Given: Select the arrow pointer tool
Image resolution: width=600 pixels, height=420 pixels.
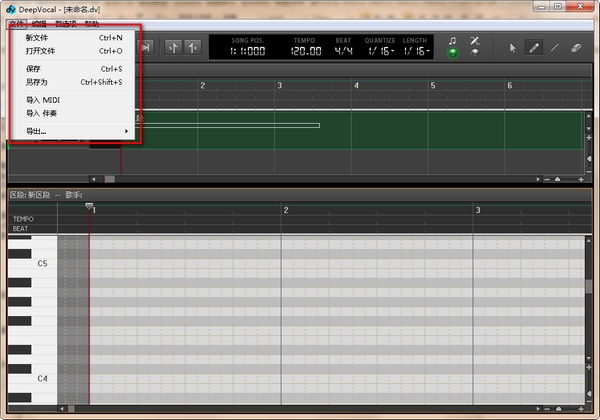Looking at the screenshot, I should click(513, 47).
